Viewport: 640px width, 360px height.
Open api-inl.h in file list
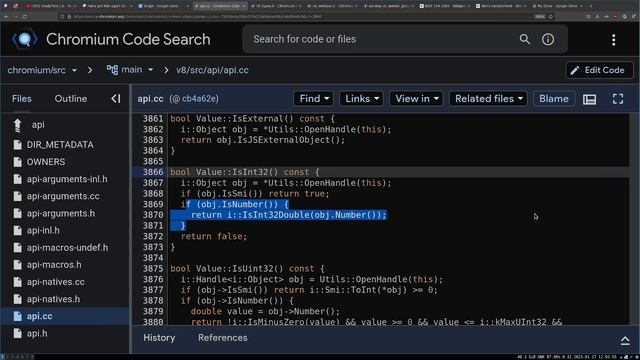tap(43, 231)
